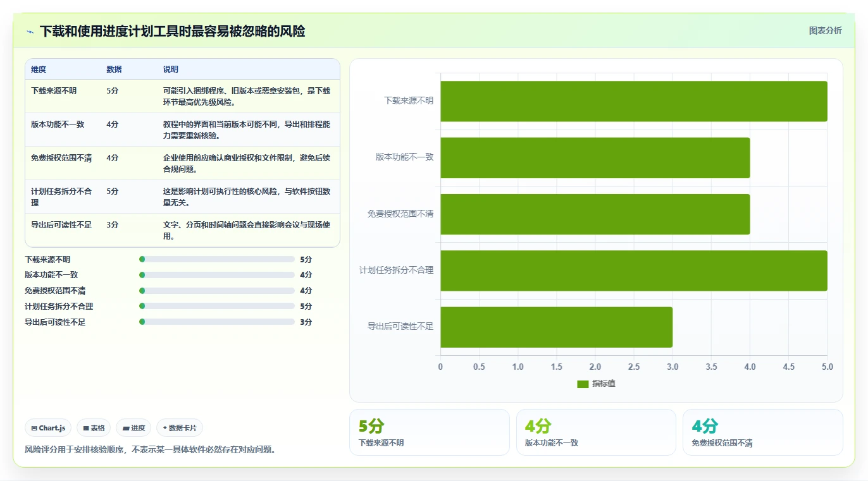Click the chart bar for 版本功能不一致

click(595, 157)
